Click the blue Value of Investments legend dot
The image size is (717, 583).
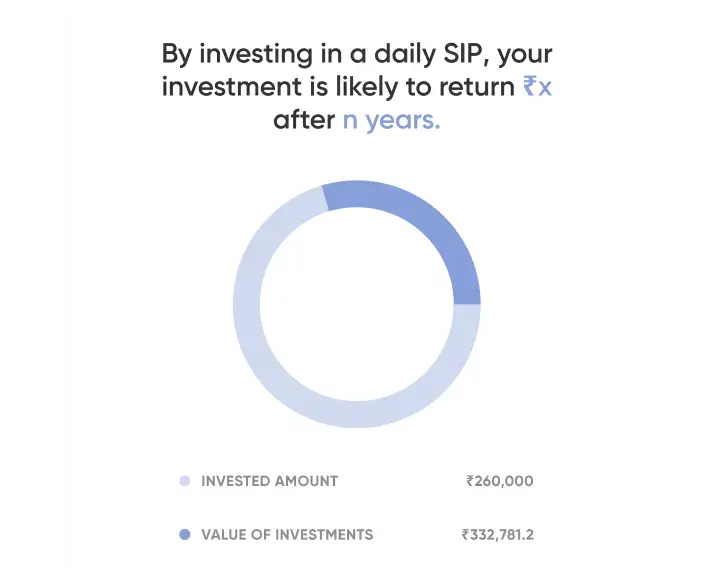(x=185, y=535)
